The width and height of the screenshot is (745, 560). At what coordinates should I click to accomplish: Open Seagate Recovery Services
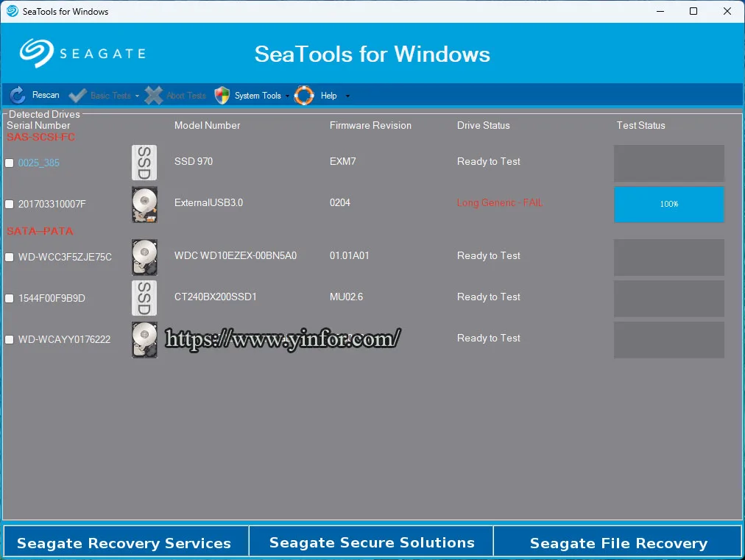tap(124, 544)
